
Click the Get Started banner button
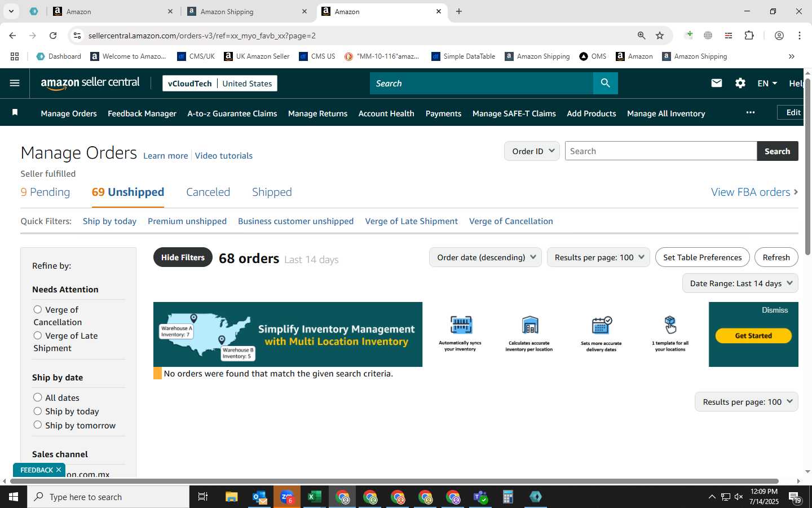[753, 336]
